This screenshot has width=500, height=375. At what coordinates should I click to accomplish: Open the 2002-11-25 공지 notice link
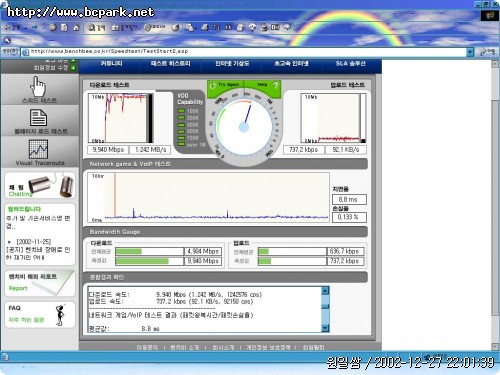37,249
